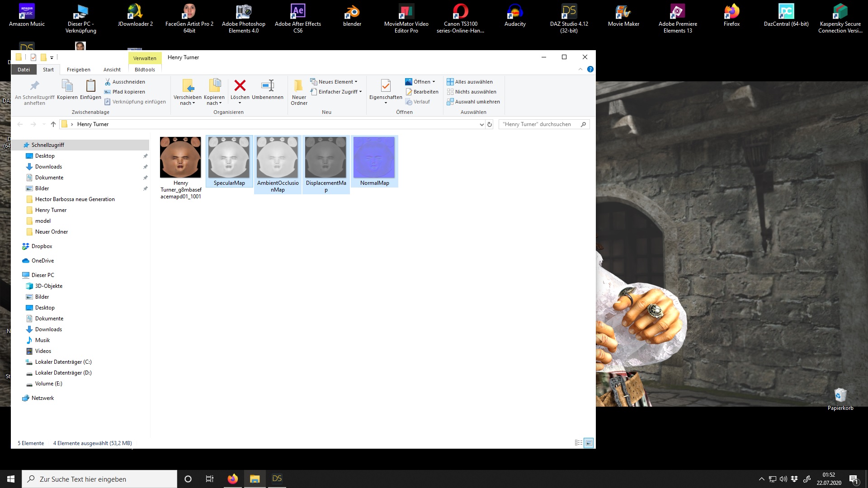The image size is (868, 488).
Task: Click Pfad kopieren in the ribbon
Action: pos(128,92)
